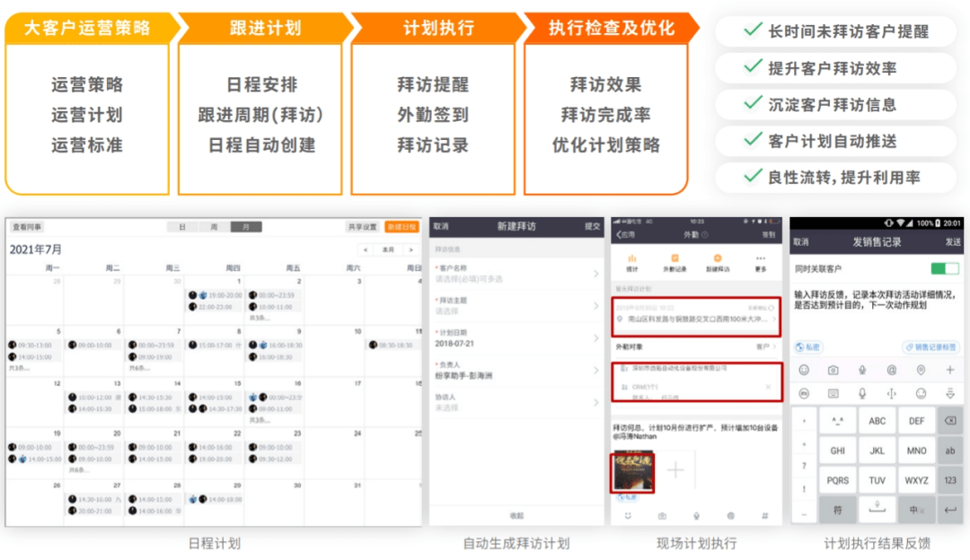Tap the empty add-photo plus tile
The width and height of the screenshot is (970, 560).
coord(675,470)
